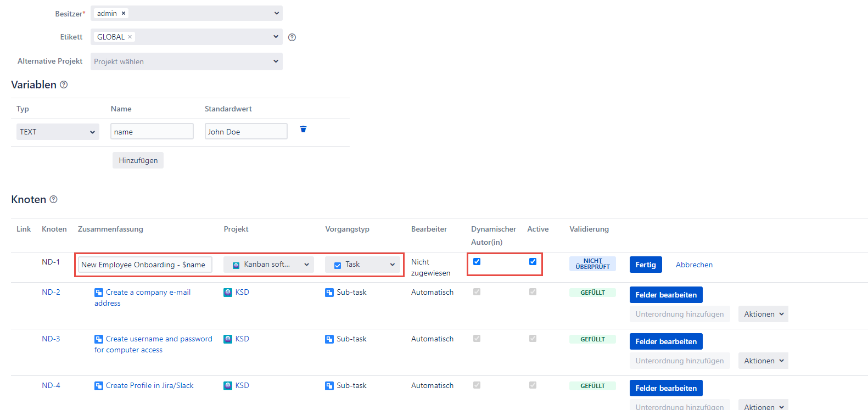This screenshot has width=868, height=410.
Task: Click help icon beside Variablen heading
Action: [64, 85]
